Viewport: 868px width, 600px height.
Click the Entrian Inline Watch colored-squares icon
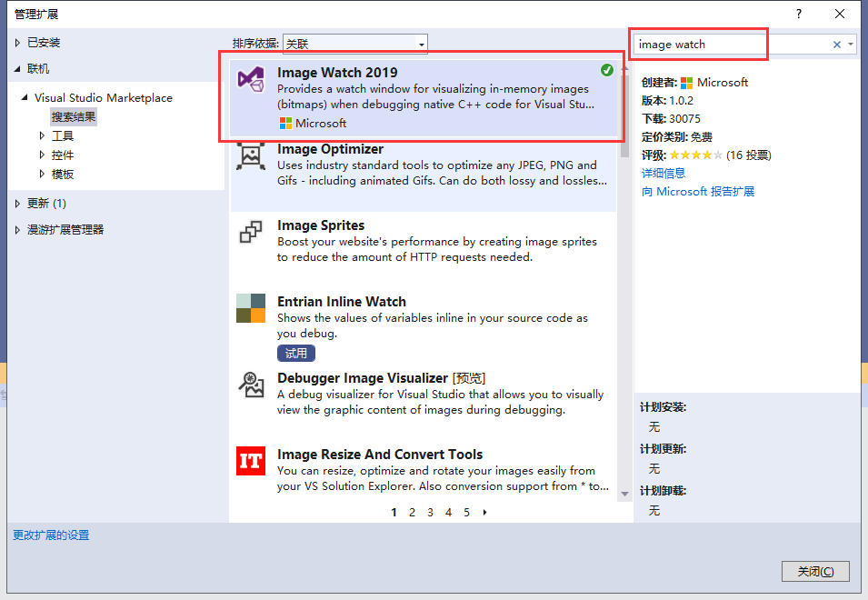[249, 309]
